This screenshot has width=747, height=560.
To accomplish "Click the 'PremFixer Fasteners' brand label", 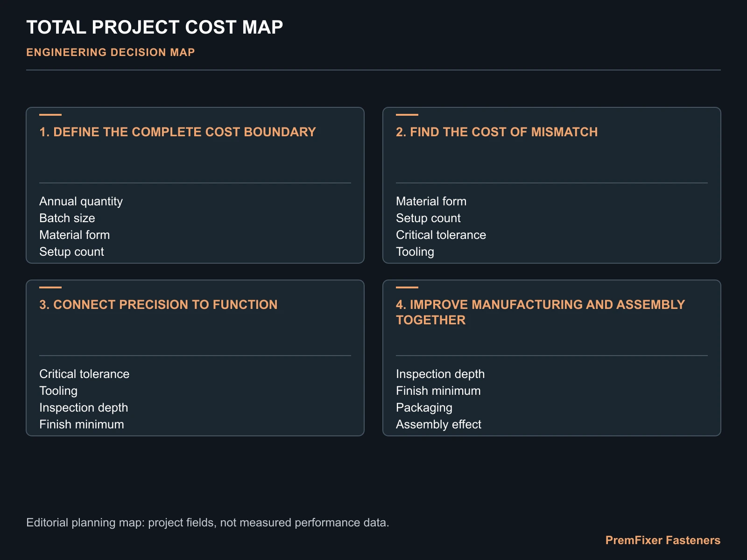I will pyautogui.click(x=663, y=540).
